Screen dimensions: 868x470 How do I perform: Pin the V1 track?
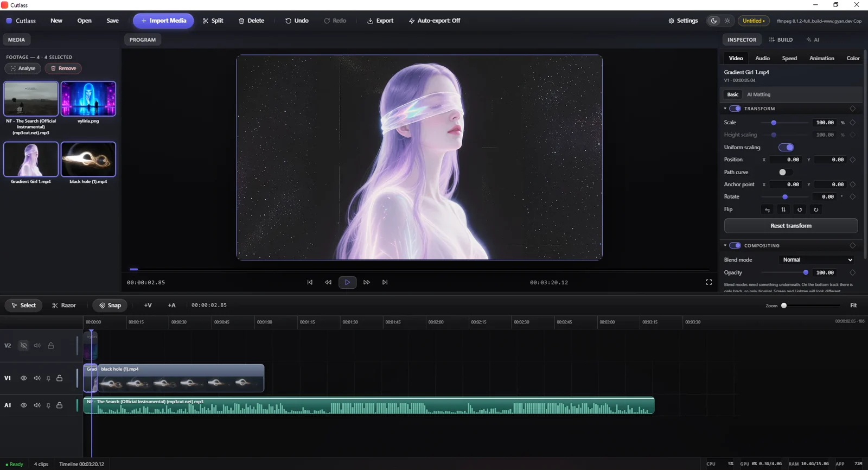[x=48, y=379]
